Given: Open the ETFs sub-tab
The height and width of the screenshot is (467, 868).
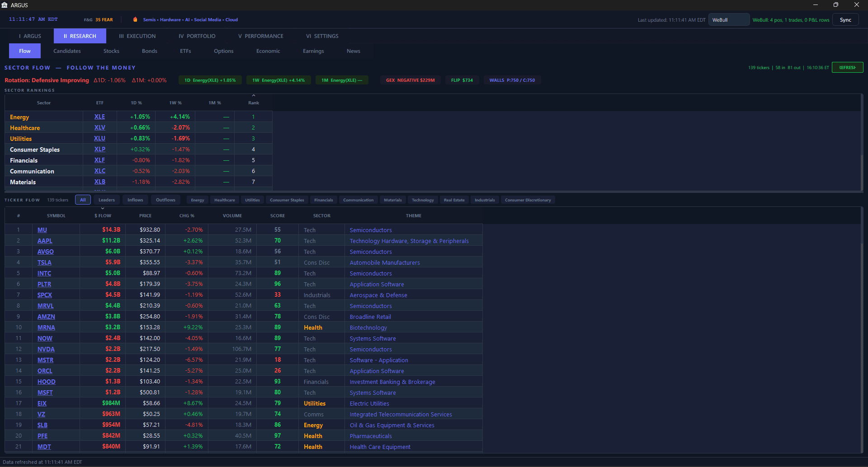Looking at the screenshot, I should (x=185, y=51).
